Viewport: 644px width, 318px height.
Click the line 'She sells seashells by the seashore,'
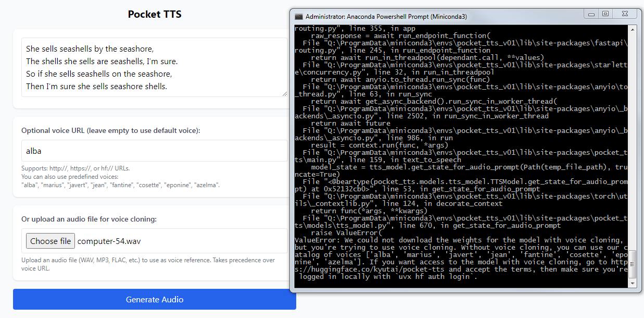point(90,49)
